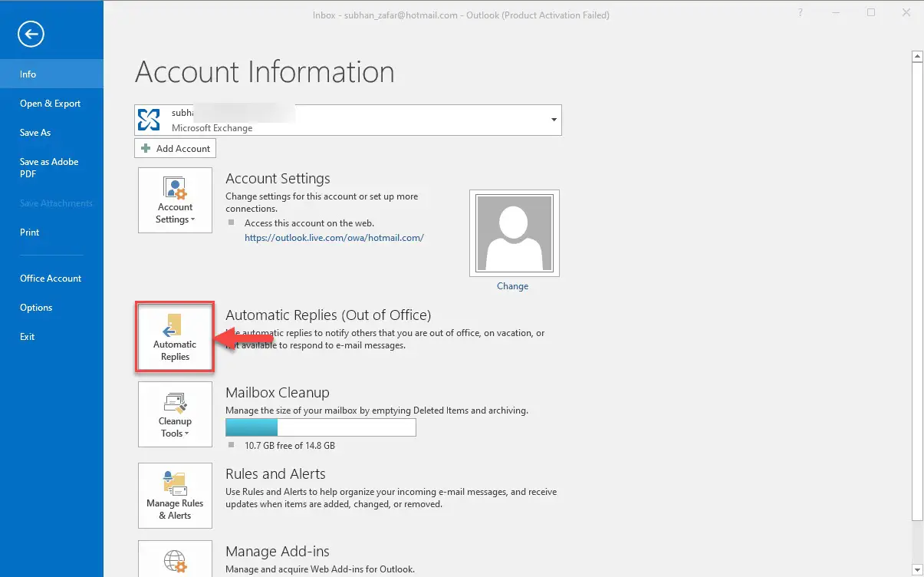Click the Mailbox Cleanup heading
Viewport: 924px width, 577px height.
click(x=278, y=393)
